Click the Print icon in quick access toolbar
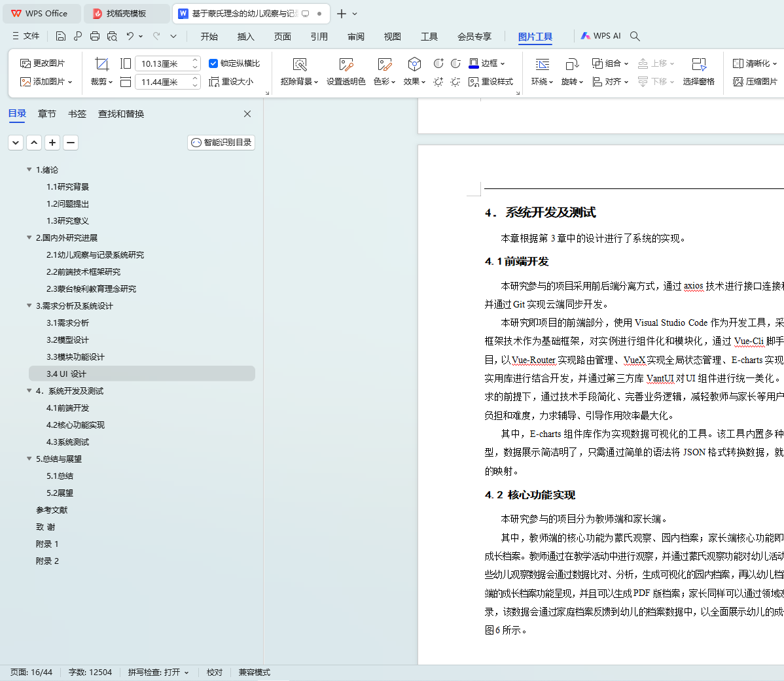 [x=94, y=36]
